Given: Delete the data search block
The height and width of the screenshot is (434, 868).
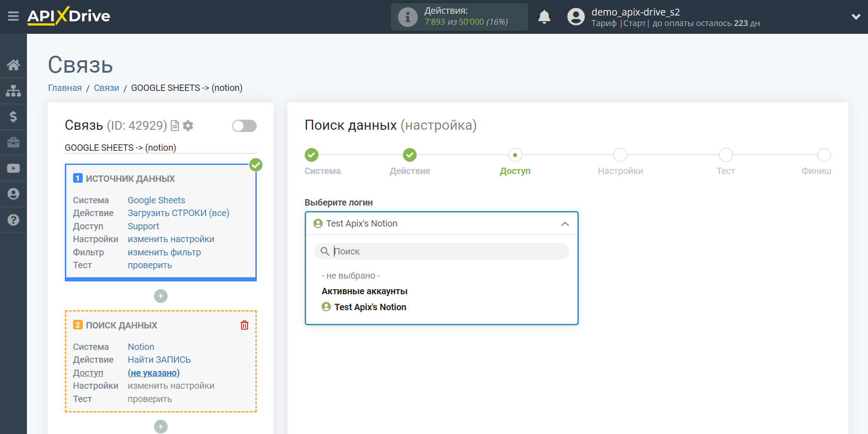Looking at the screenshot, I should pos(244,325).
